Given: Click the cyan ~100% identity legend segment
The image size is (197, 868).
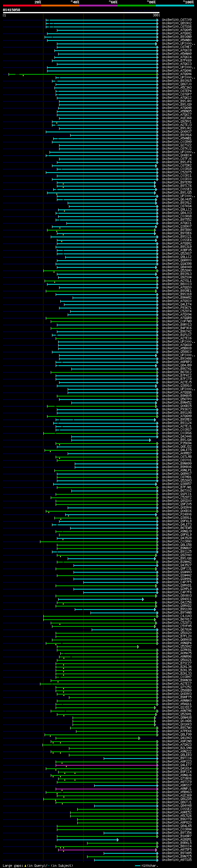Looking at the screenshot, I should (x=175, y=6).
